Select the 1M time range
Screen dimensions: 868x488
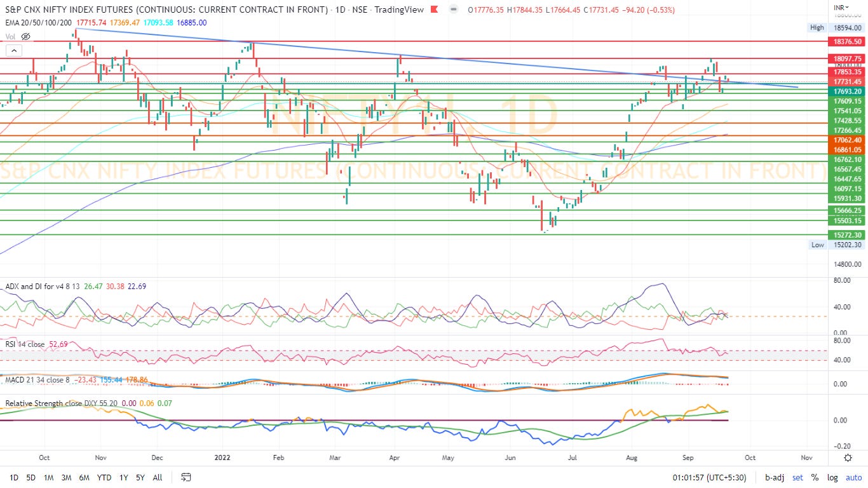(48, 477)
